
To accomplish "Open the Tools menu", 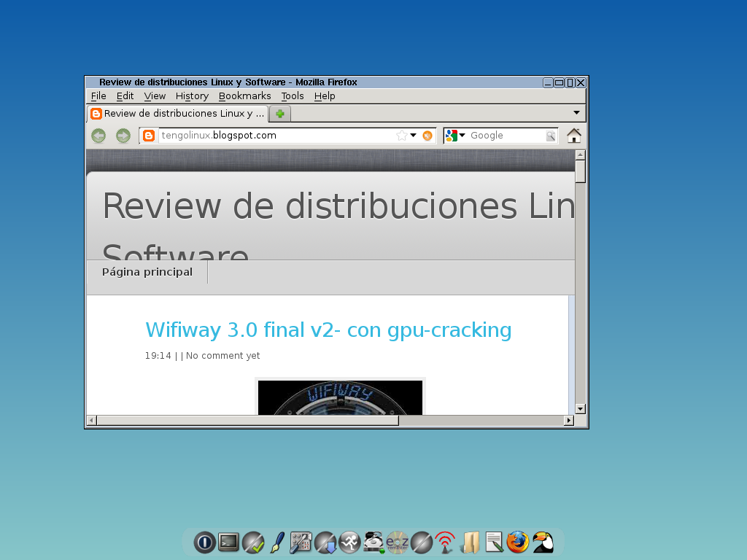I will point(293,96).
